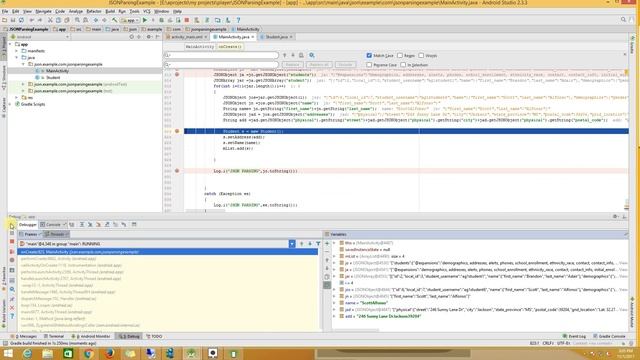Click the filter frames funnel icon
This screenshot has width=640, height=360.
click(318, 244)
